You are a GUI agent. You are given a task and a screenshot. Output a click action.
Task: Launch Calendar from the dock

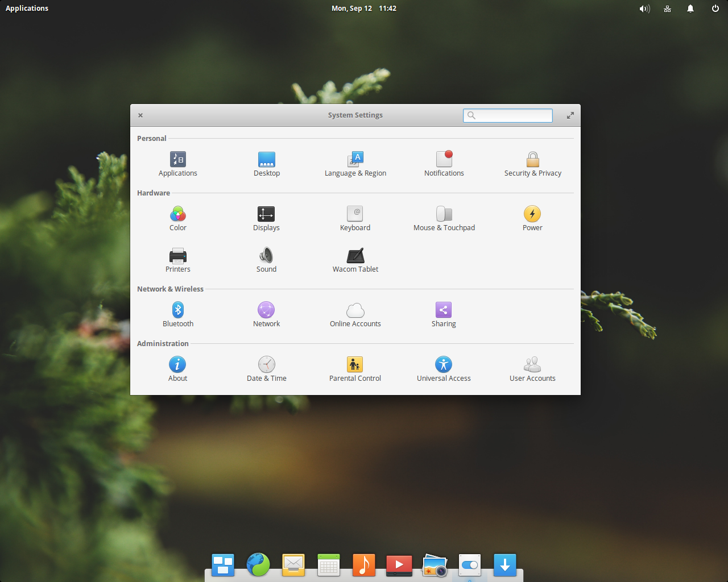click(x=329, y=565)
